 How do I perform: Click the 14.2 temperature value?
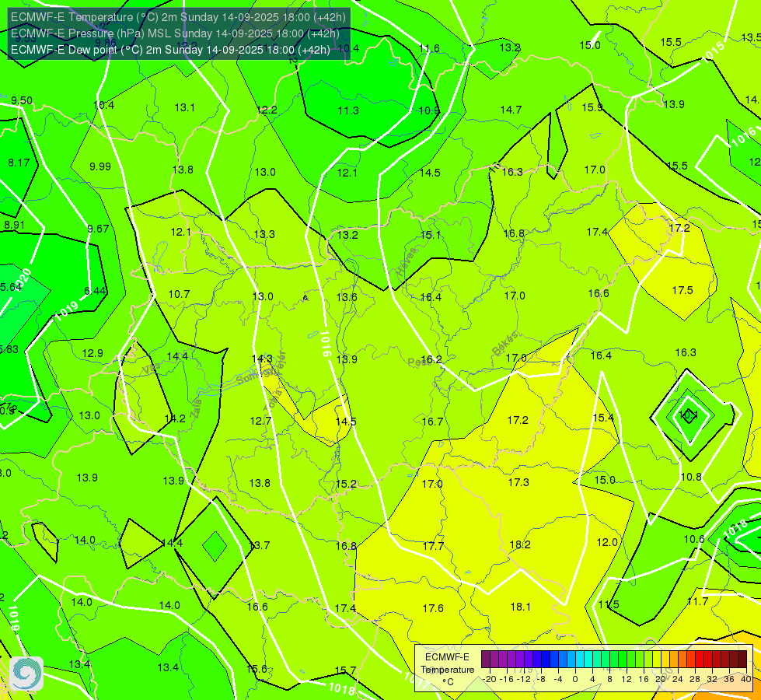175,418
